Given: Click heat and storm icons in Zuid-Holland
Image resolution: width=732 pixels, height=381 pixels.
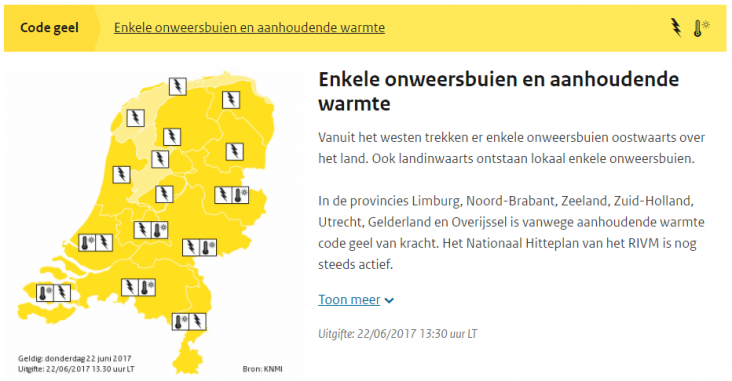Looking at the screenshot, I should point(96,242).
